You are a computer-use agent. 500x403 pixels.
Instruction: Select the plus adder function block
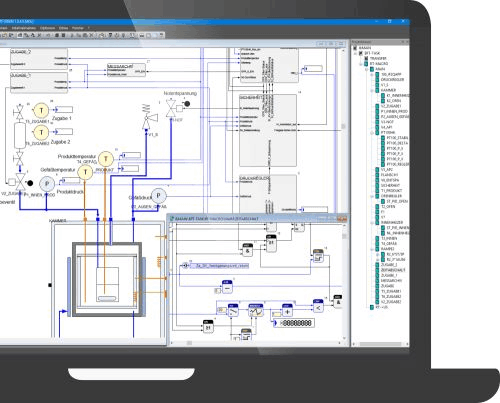[x=287, y=310]
